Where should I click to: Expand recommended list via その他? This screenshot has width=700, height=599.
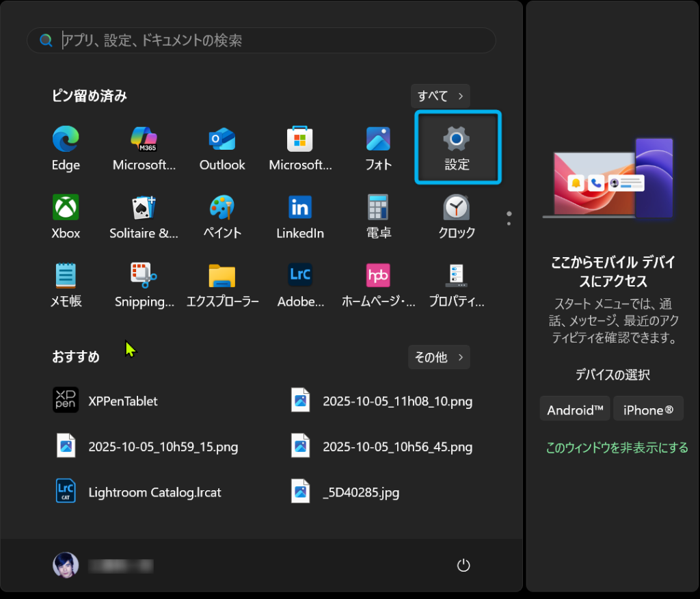439,357
